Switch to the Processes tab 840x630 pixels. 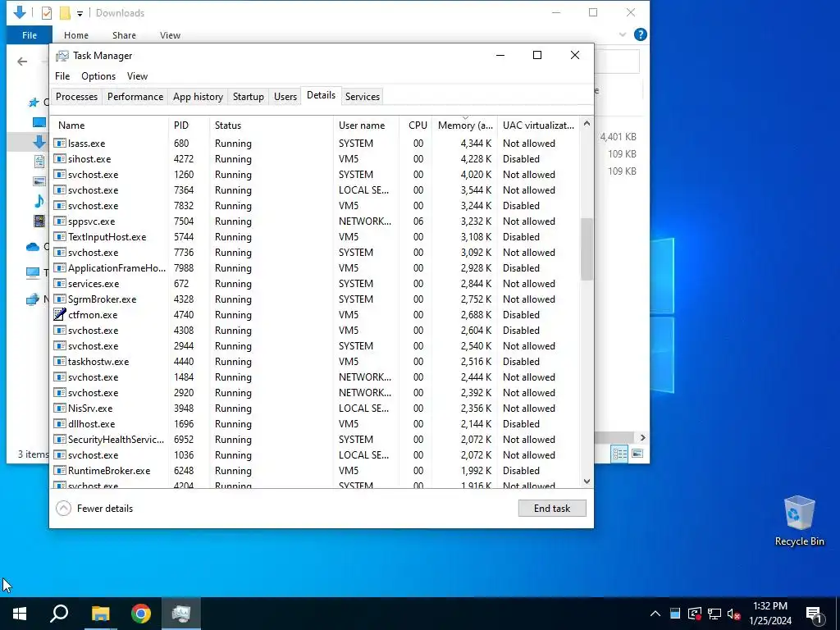pos(76,97)
